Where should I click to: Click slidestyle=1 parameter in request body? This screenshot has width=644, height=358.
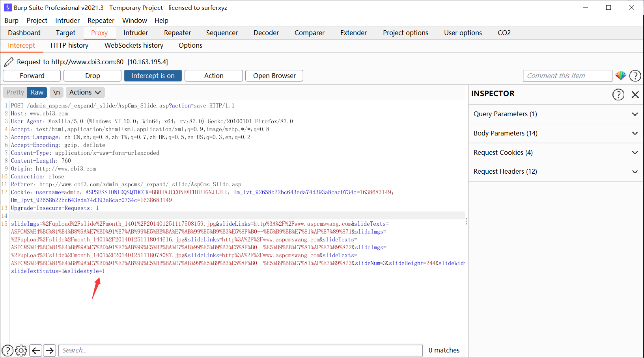click(86, 271)
